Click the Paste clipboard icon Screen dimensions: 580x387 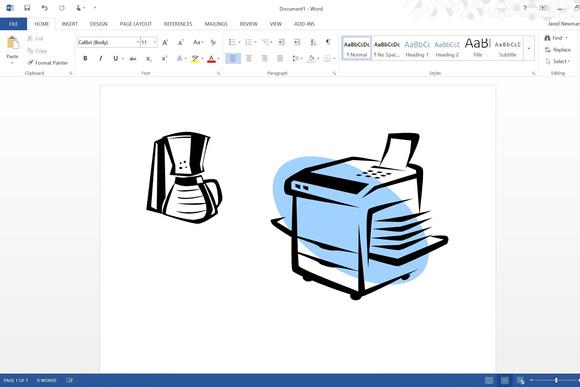pos(13,43)
